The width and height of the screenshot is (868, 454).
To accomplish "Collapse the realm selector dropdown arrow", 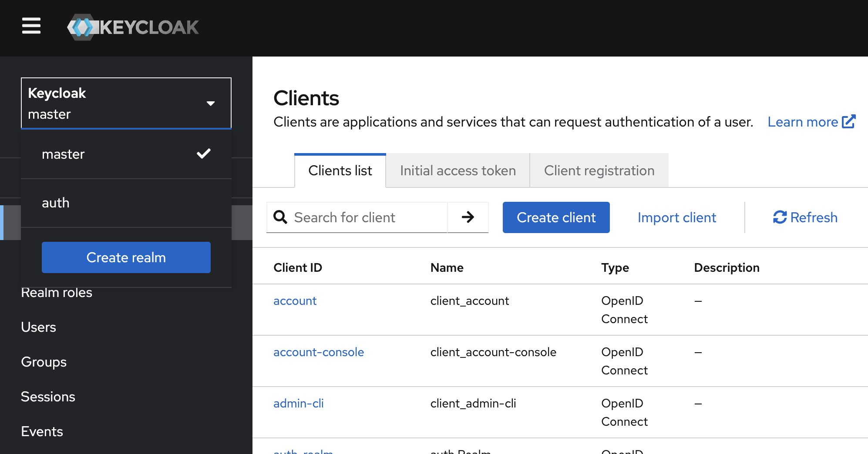I will pyautogui.click(x=211, y=103).
